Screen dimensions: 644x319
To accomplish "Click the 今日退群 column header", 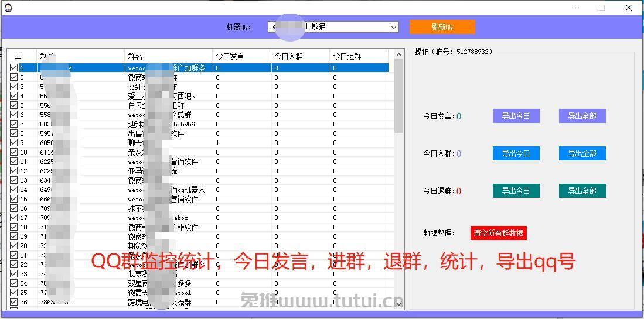I will pyautogui.click(x=359, y=56).
